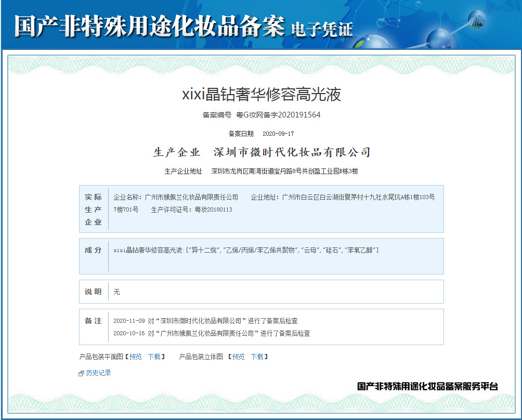
Task: Click the filing date 2020-09-17
Action: click(x=278, y=134)
